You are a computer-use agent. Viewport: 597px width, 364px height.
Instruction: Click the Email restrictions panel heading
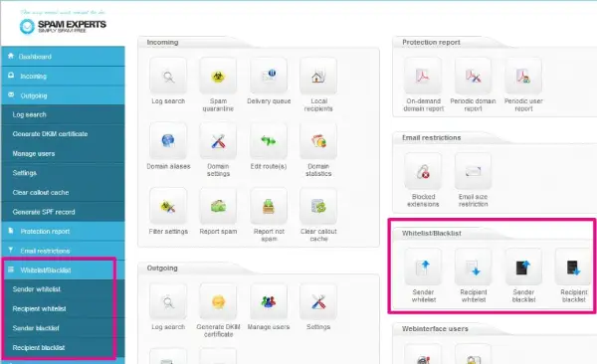432,138
